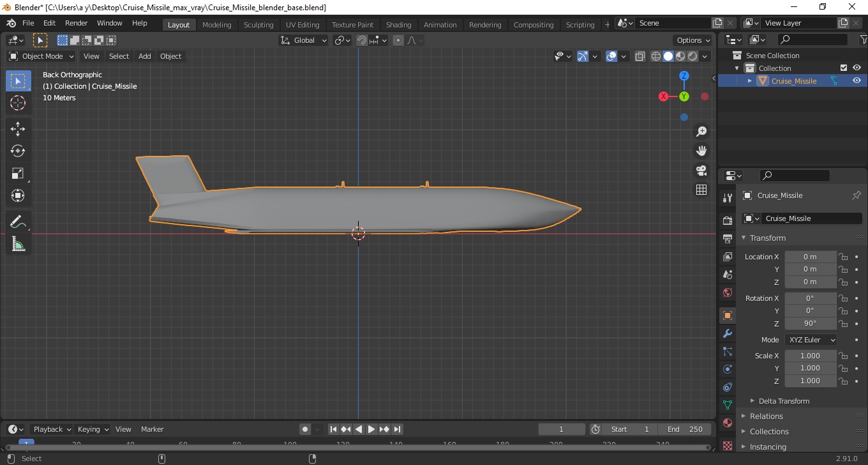Select the Measure tool

click(18, 244)
